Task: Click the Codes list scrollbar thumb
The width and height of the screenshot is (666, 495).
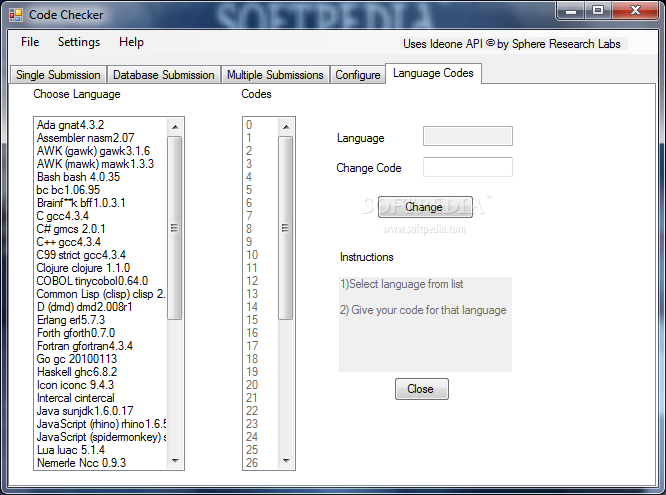Action: coord(286,228)
